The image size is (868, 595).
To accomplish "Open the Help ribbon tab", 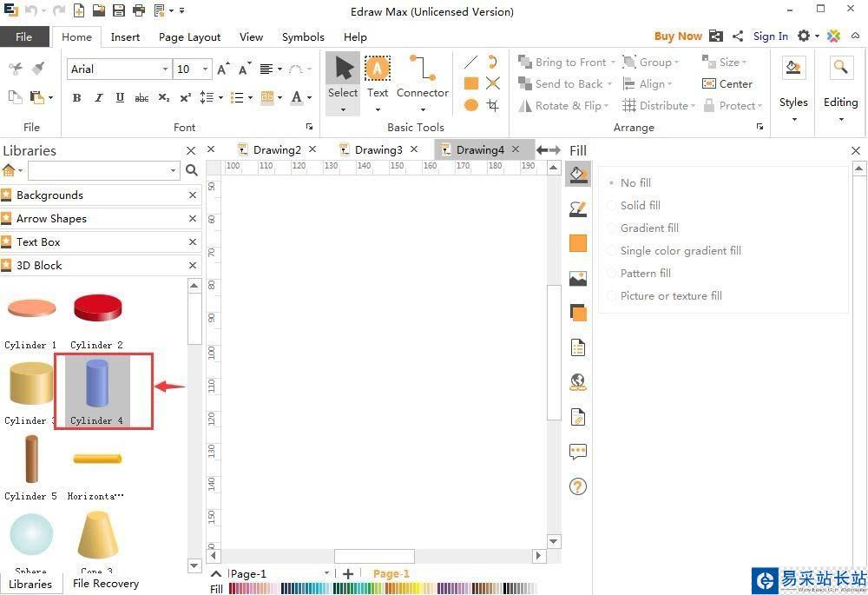I will pos(355,37).
